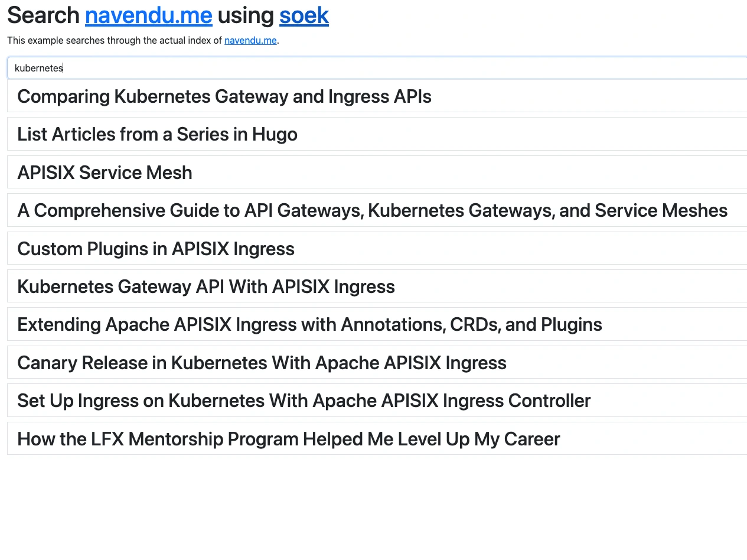Click the Search heading text
The height and width of the screenshot is (560, 747).
coord(44,15)
